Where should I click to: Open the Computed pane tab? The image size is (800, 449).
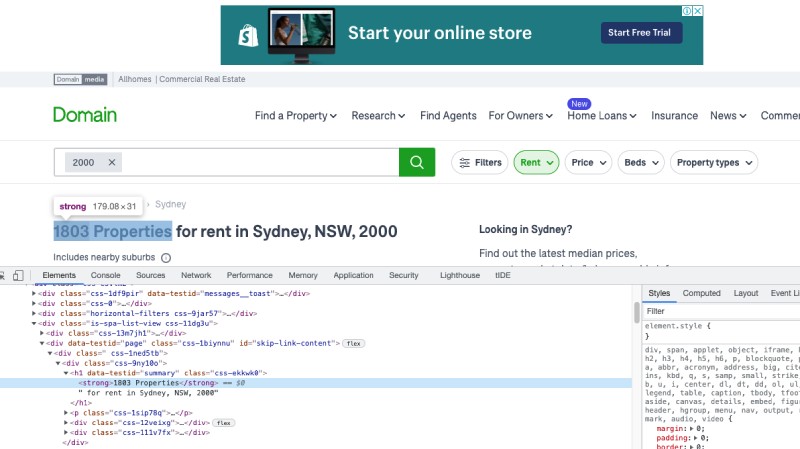pos(702,293)
